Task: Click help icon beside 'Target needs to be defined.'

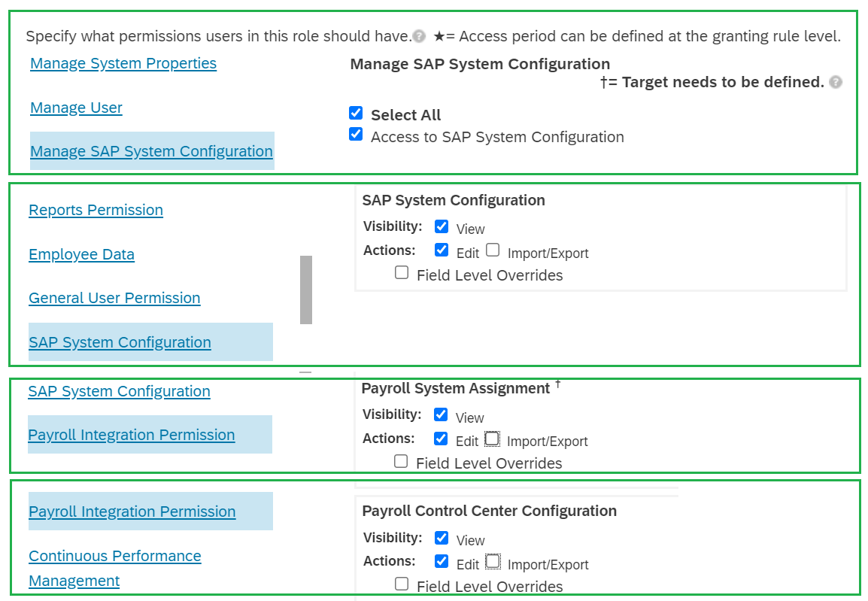Action: 836,83
